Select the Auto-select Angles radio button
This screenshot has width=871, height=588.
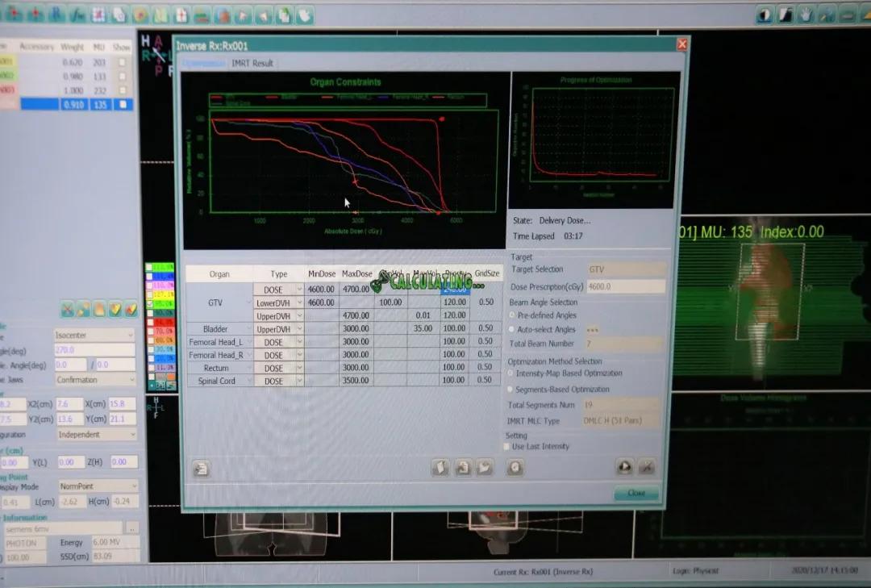point(511,329)
